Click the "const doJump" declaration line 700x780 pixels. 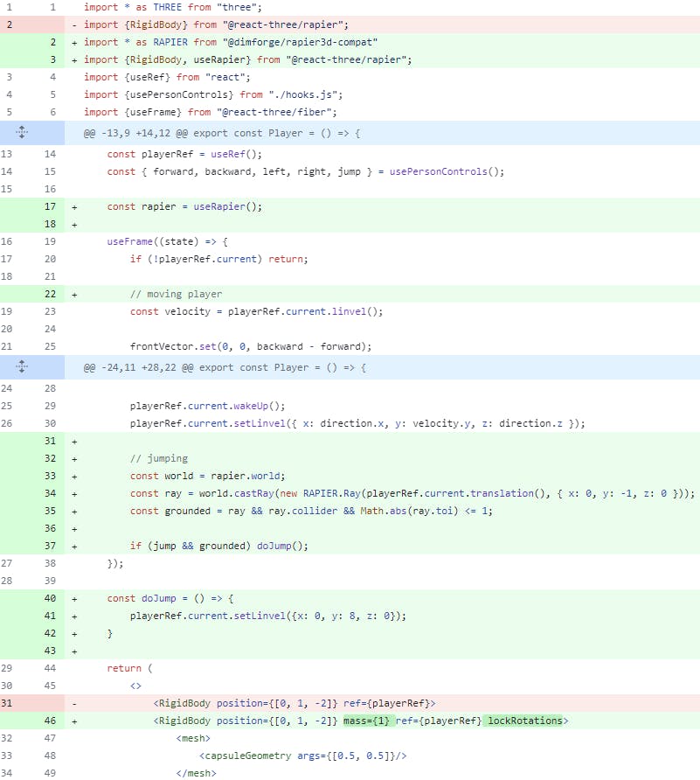coord(170,598)
